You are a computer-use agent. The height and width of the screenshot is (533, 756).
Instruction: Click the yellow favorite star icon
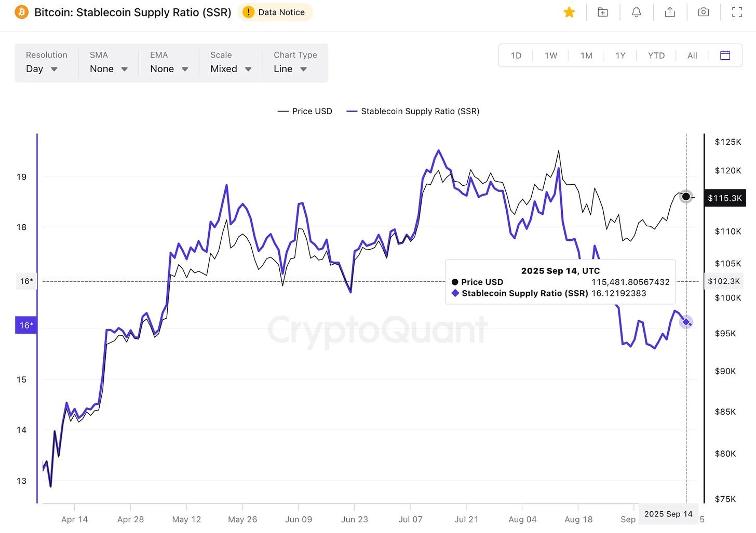569,12
